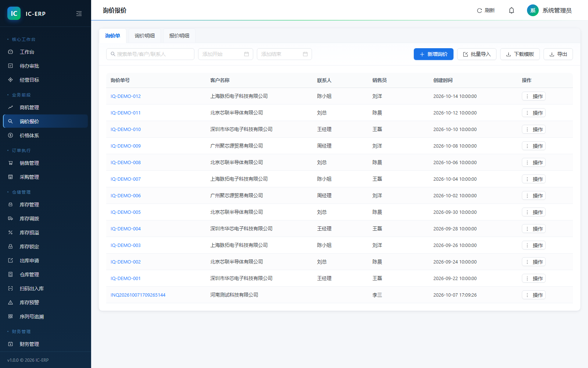Open 序列号追溯 in the sidebar
The image size is (588, 368).
(x=46, y=316)
